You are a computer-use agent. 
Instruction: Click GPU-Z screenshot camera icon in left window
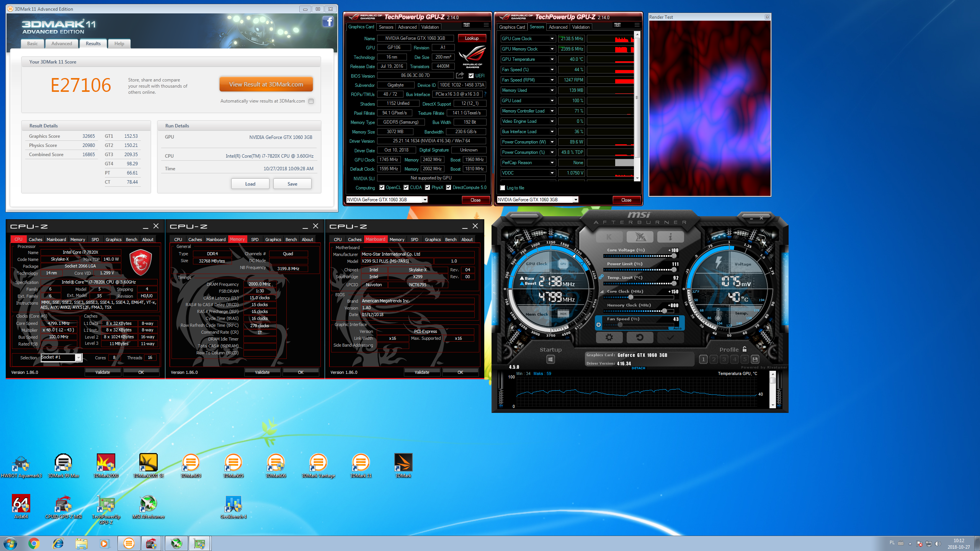[467, 25]
